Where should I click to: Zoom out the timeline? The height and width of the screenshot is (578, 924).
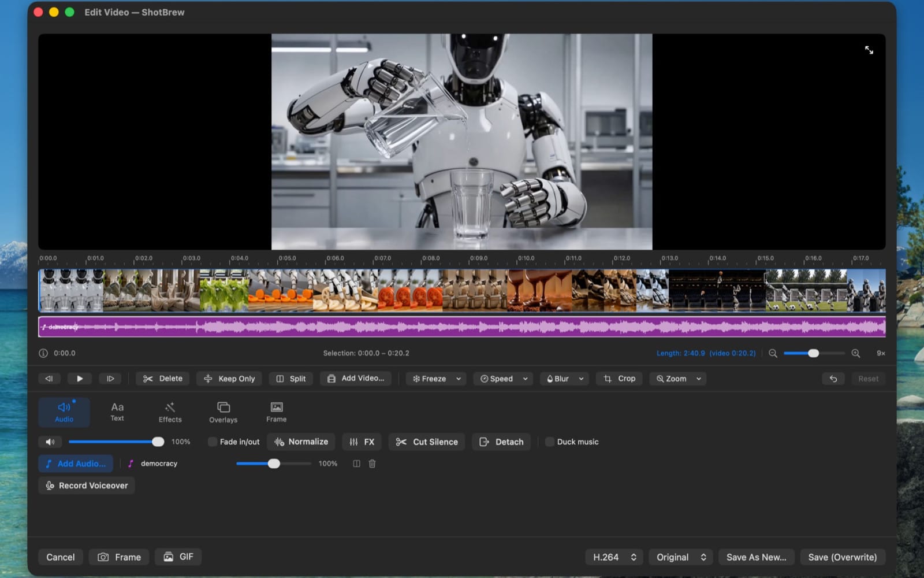tap(773, 353)
